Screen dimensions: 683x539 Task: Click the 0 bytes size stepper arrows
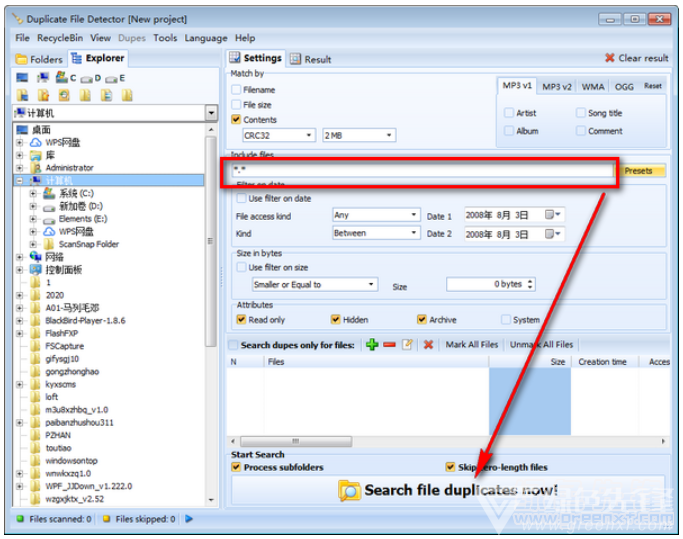[x=530, y=284]
